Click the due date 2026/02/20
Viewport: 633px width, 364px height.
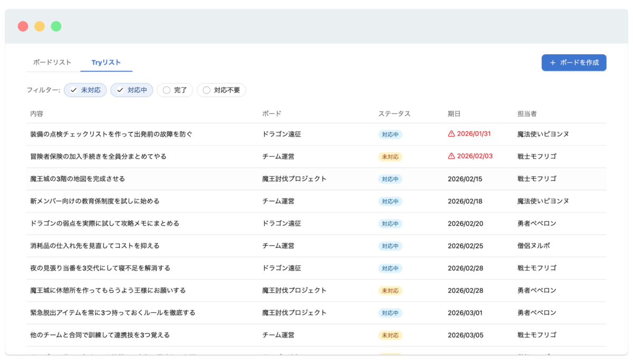[465, 223]
